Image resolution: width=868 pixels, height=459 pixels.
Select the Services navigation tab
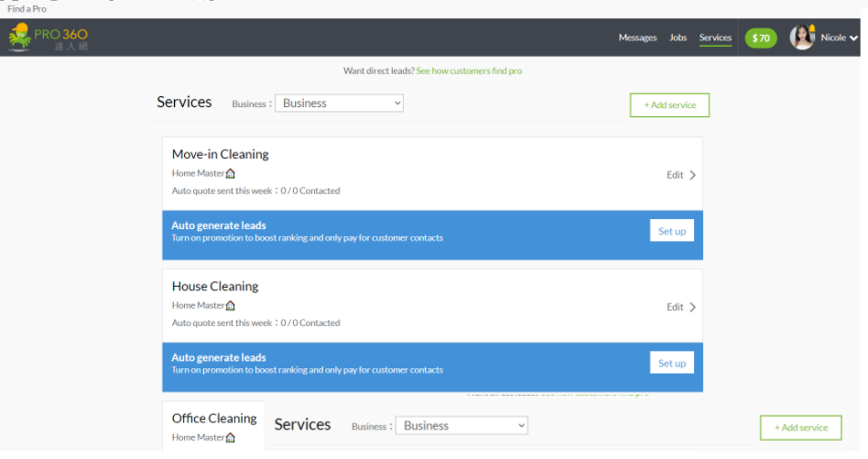715,38
